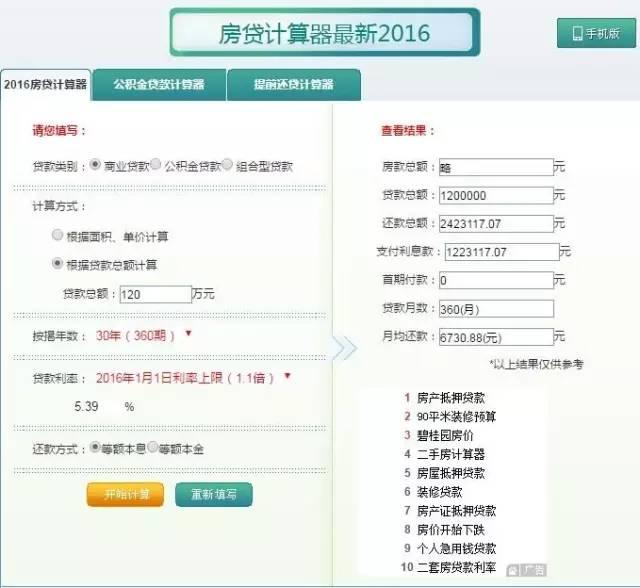Click the 房款总额 result field
Viewport: 640px width, 588px height.
(x=496, y=167)
